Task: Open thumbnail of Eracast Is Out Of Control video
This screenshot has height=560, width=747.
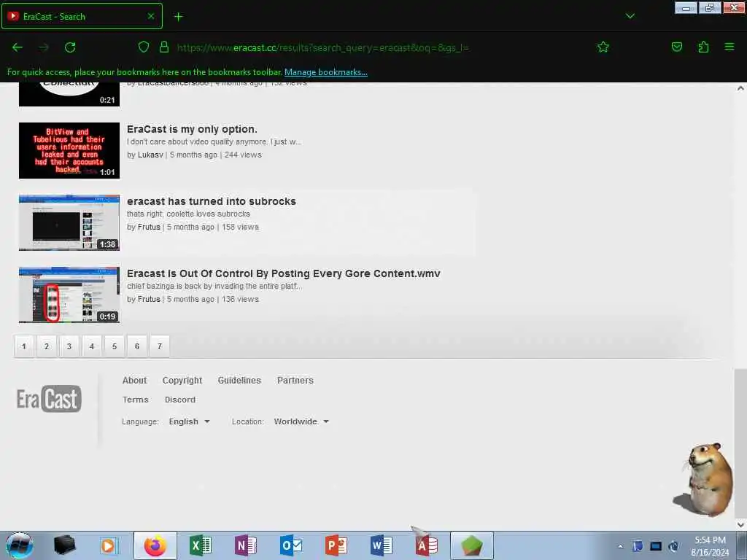Action: click(69, 295)
